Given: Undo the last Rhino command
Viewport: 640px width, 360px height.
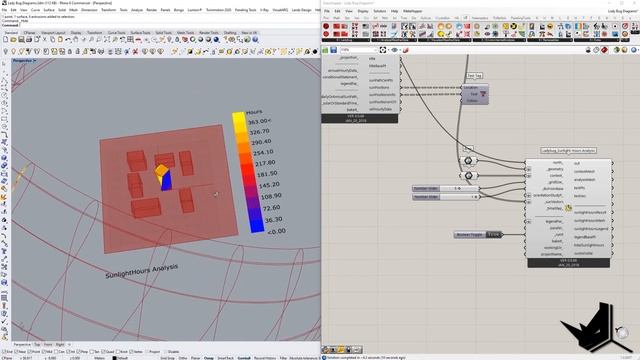Looking at the screenshot, I should [x=68, y=40].
